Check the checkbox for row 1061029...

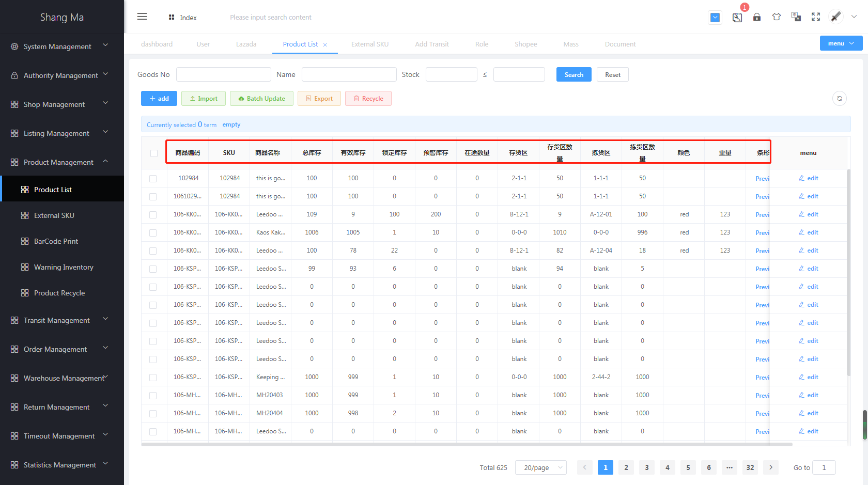pyautogui.click(x=153, y=197)
